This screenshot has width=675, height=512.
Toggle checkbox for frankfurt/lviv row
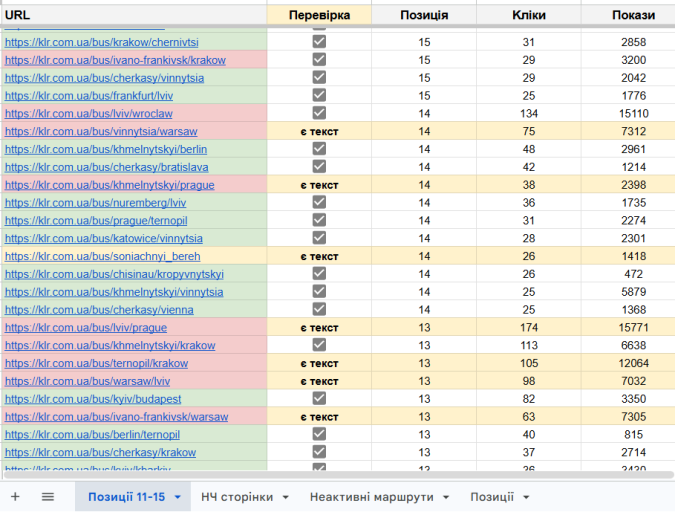[319, 95]
